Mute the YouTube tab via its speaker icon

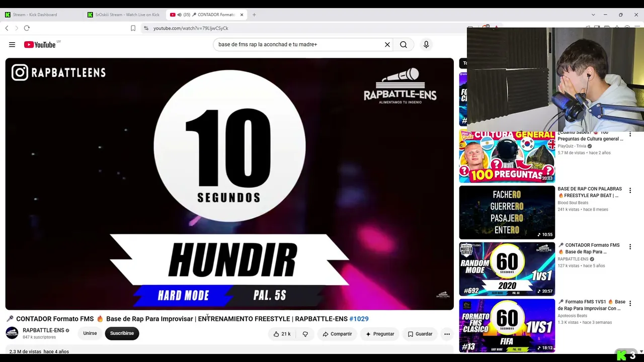point(179,15)
